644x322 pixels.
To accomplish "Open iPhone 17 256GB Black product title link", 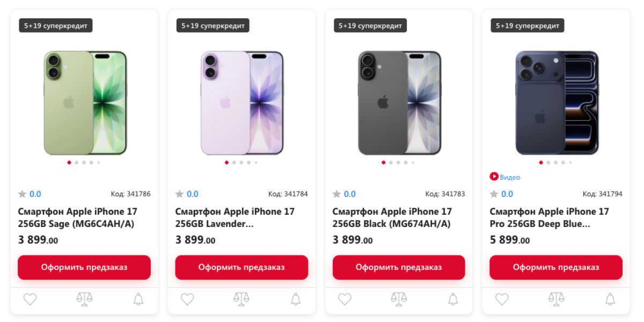I will (x=392, y=217).
